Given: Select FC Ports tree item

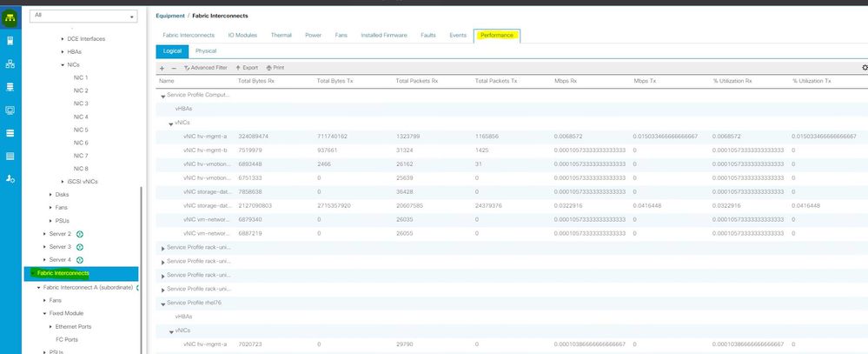Looking at the screenshot, I should click(67, 339).
